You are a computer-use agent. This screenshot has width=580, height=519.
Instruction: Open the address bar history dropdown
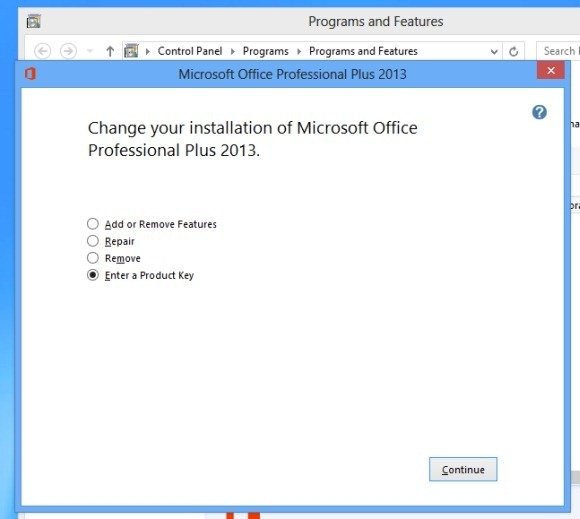[x=494, y=51]
